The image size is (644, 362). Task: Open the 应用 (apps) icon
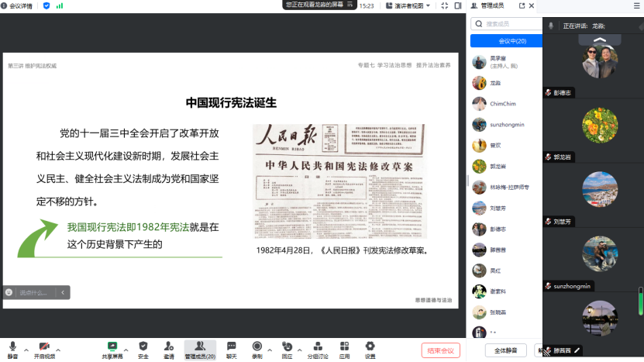click(344, 347)
